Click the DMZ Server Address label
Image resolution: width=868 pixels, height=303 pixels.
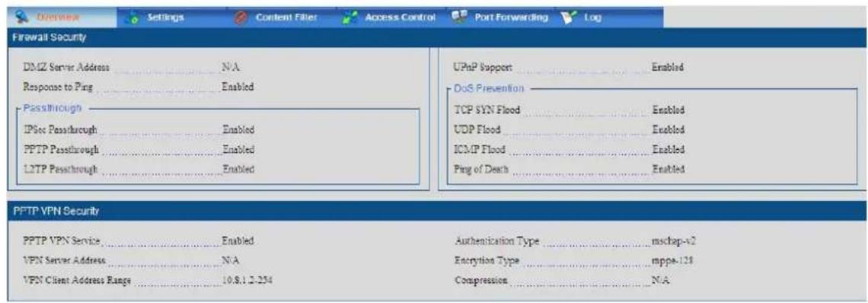(66, 68)
